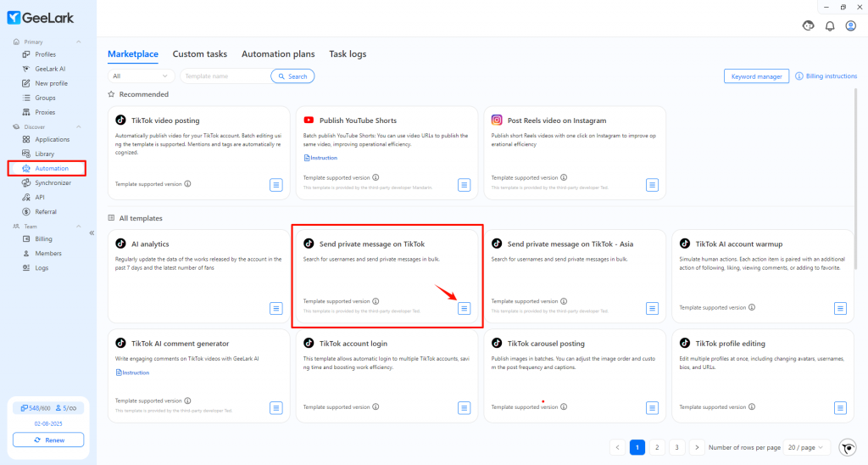Click the Renew button
This screenshot has height=465, width=868.
48,440
